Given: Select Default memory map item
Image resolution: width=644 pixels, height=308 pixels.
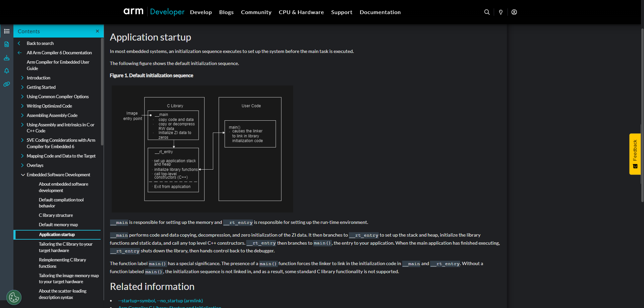Looking at the screenshot, I should pyautogui.click(x=58, y=225).
